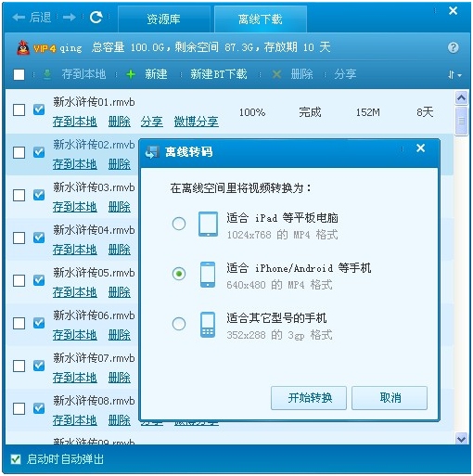Click 微博分享 link for 新水浒传01
The image size is (473, 476).
[x=196, y=122]
